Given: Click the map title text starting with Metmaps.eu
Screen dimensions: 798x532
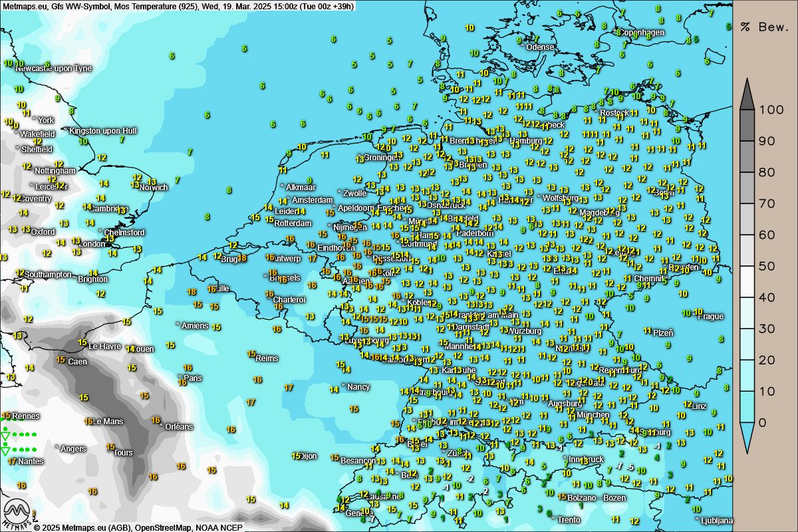Looking at the screenshot, I should tap(178, 6).
